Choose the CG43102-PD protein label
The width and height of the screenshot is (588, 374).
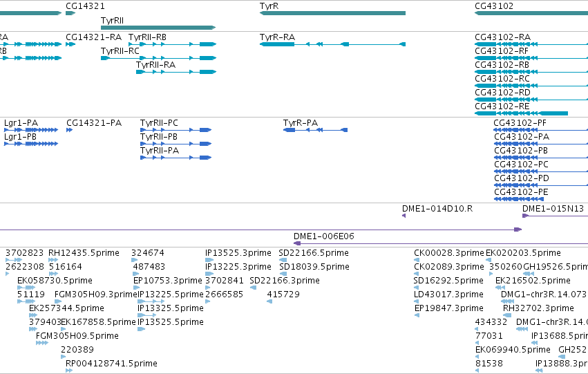522,178
